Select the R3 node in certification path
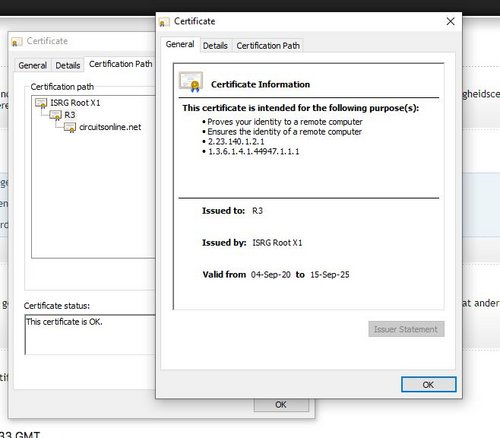 click(x=70, y=115)
